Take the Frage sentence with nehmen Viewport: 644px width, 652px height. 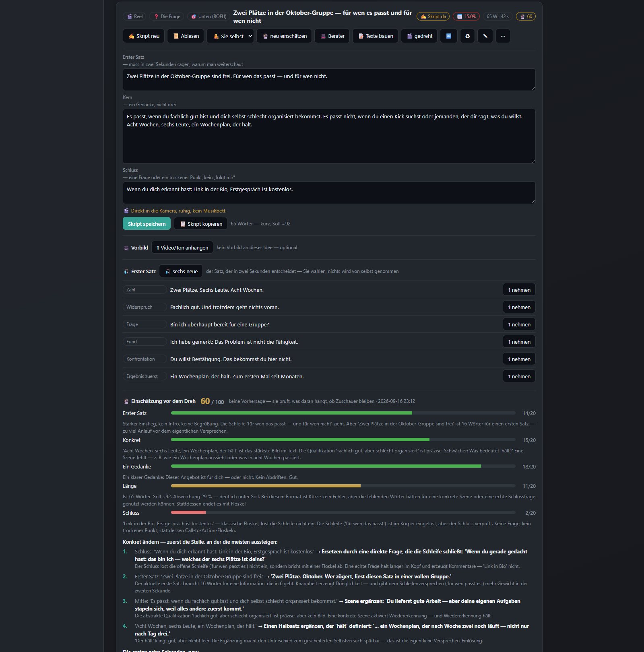tap(519, 324)
